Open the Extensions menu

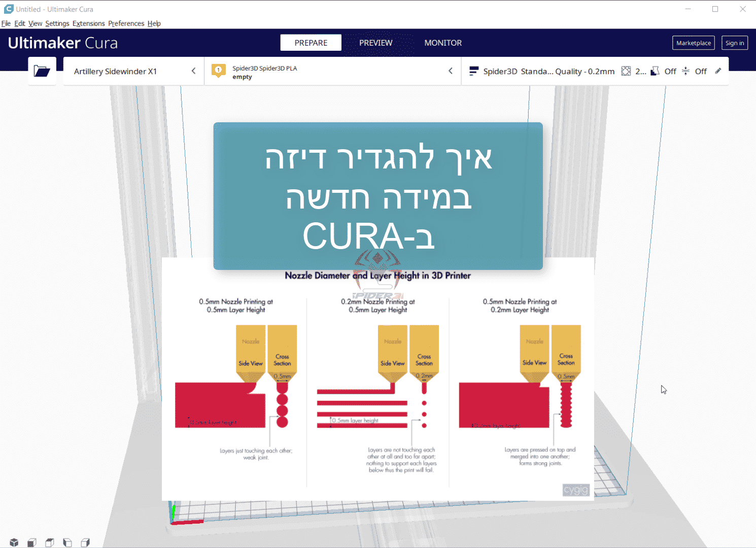[88, 23]
